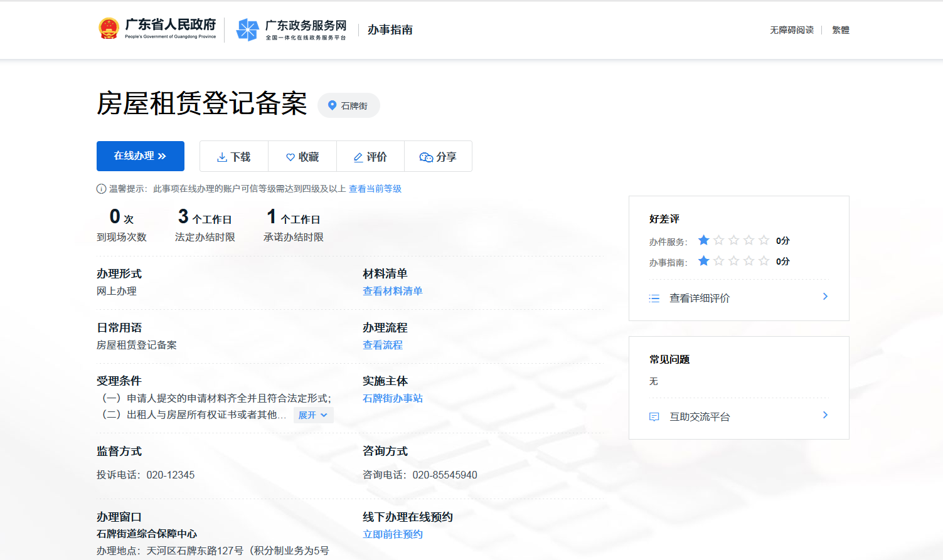Click the 互助交流平台 chat icon
Image resolution: width=943 pixels, height=560 pixels.
coord(654,416)
